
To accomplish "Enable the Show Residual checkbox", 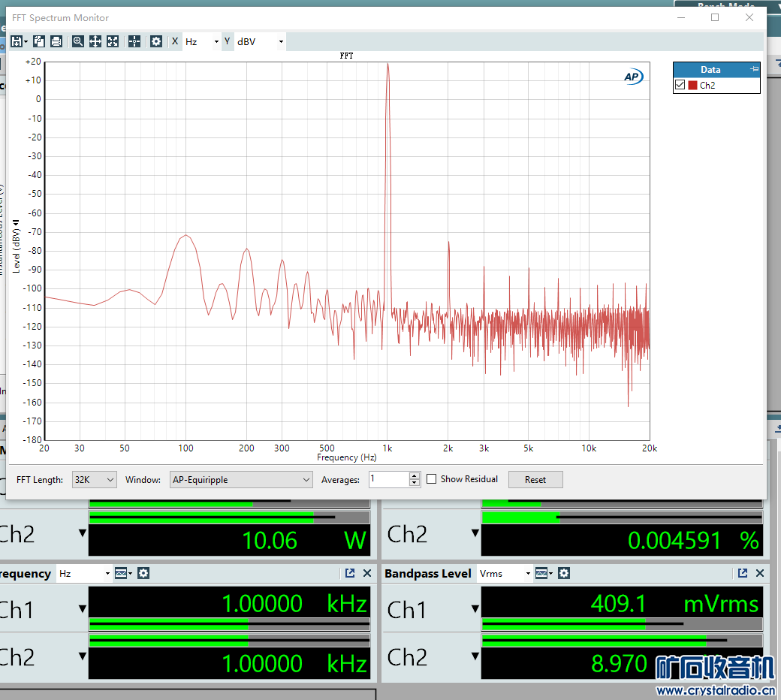I will click(x=432, y=479).
